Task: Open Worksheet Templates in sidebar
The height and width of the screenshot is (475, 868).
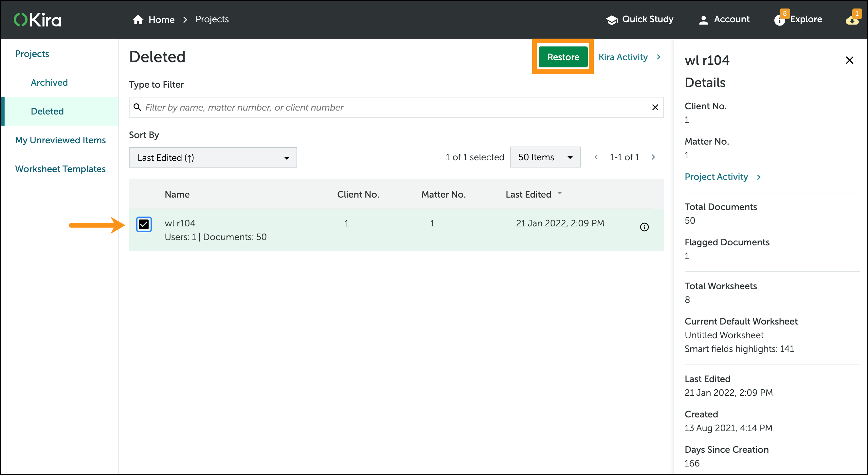Action: point(60,169)
